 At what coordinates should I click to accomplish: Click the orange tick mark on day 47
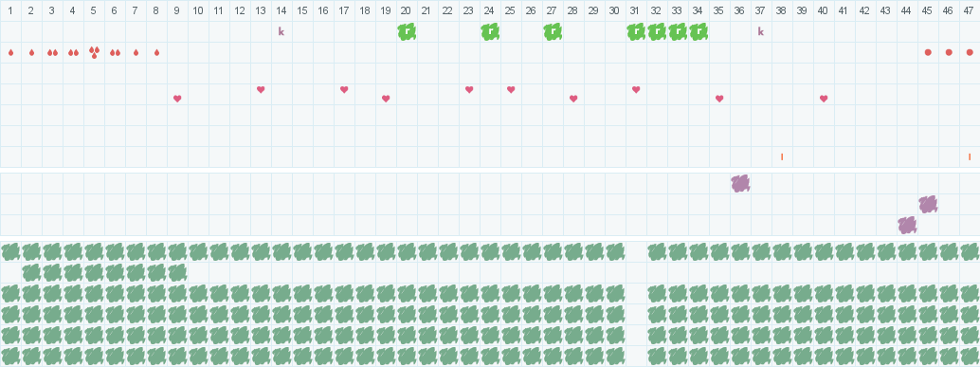coord(970,156)
